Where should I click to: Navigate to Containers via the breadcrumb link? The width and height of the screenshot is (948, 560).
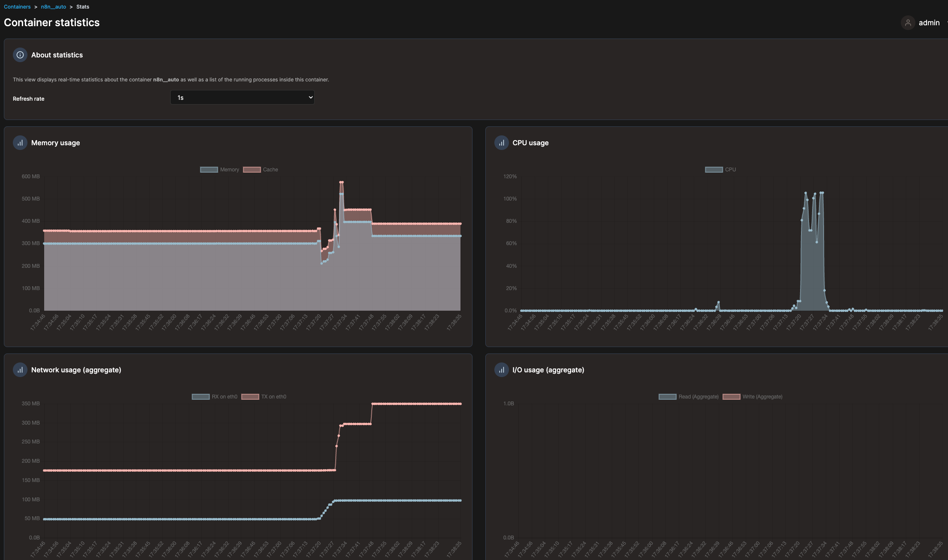click(17, 6)
